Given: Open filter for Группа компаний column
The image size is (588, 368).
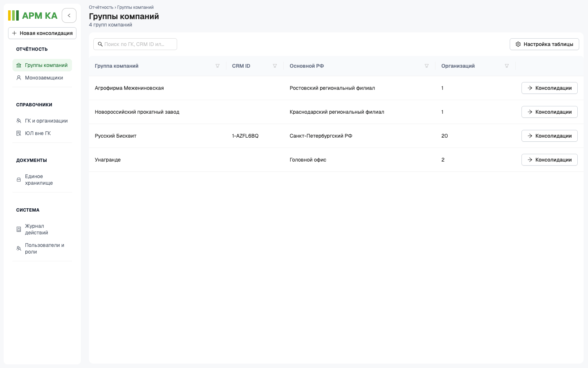Looking at the screenshot, I should (218, 66).
